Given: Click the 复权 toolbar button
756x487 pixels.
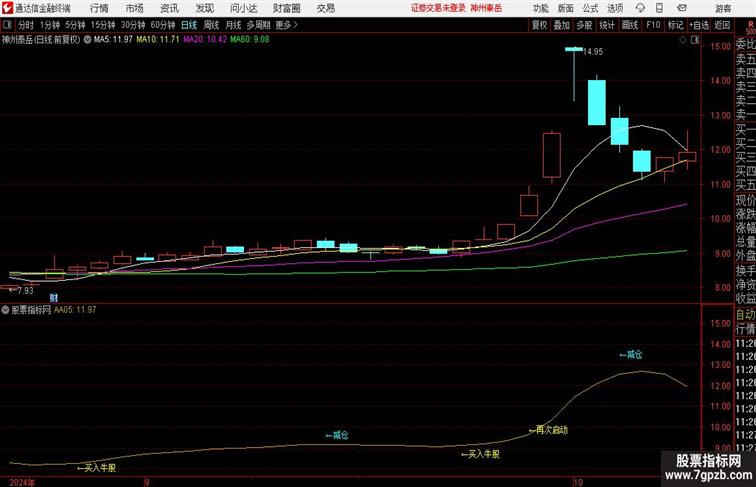Looking at the screenshot, I should click(x=539, y=25).
